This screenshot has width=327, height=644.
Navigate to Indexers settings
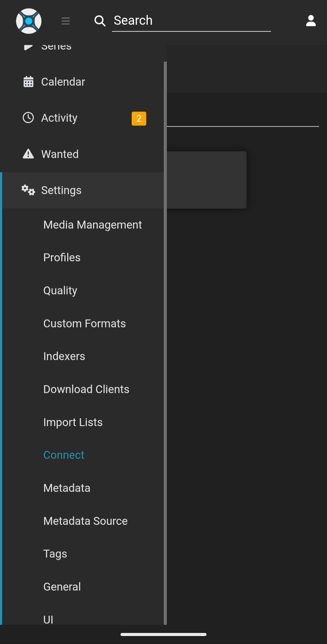(64, 356)
